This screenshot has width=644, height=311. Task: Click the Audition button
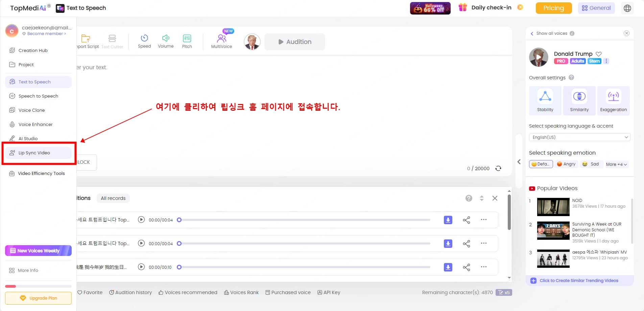coord(295,42)
